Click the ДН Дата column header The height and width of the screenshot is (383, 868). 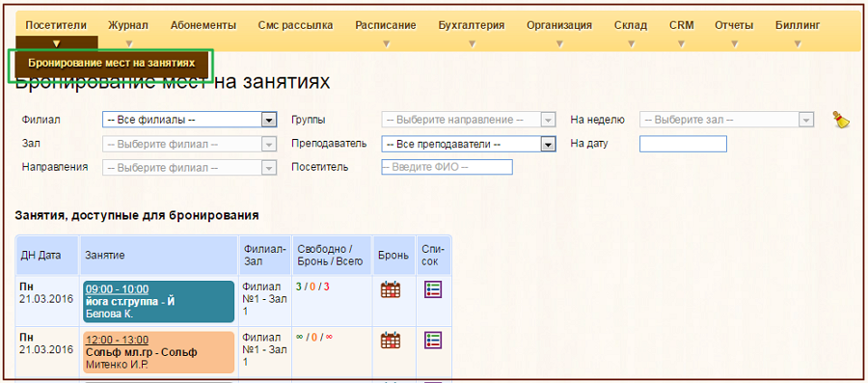[x=48, y=255]
